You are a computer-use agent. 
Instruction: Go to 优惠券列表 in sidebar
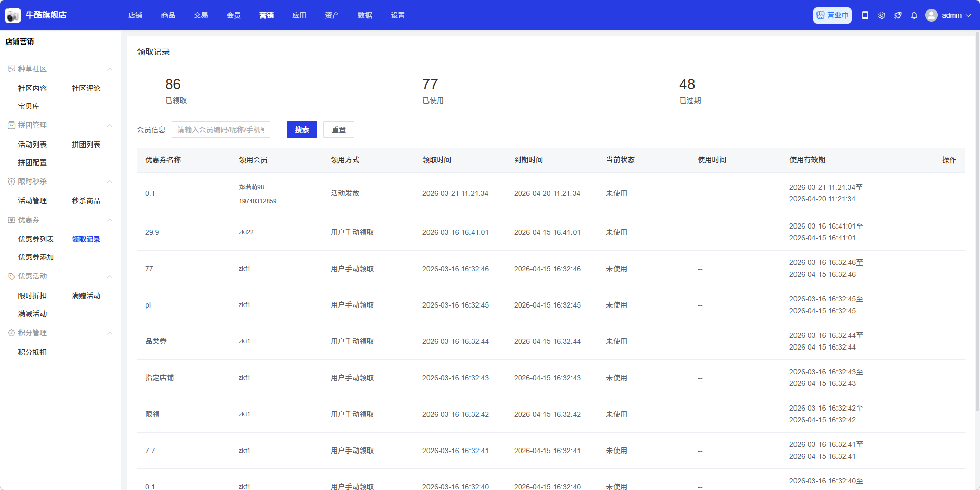click(36, 239)
